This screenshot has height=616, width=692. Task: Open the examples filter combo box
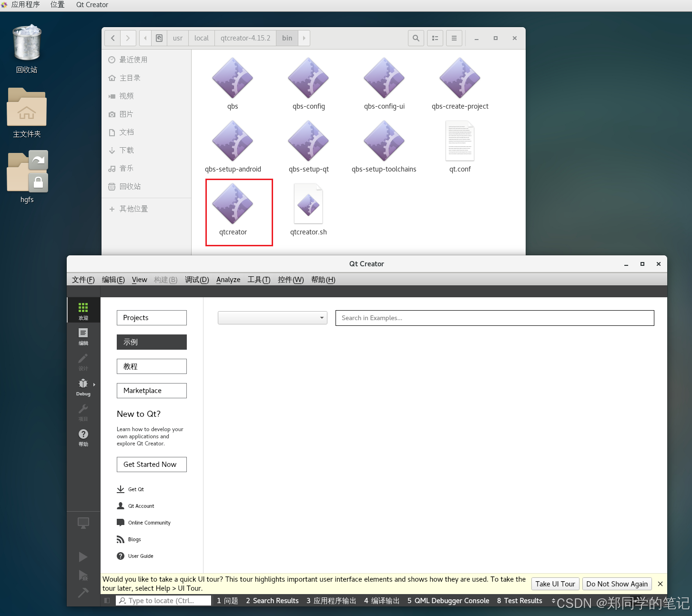pos(272,318)
